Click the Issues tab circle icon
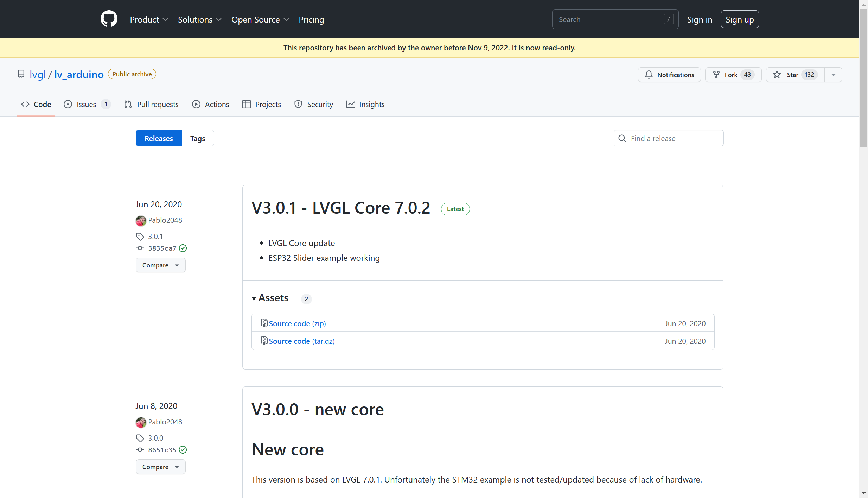Viewport: 868px width, 498px height. pos(69,105)
